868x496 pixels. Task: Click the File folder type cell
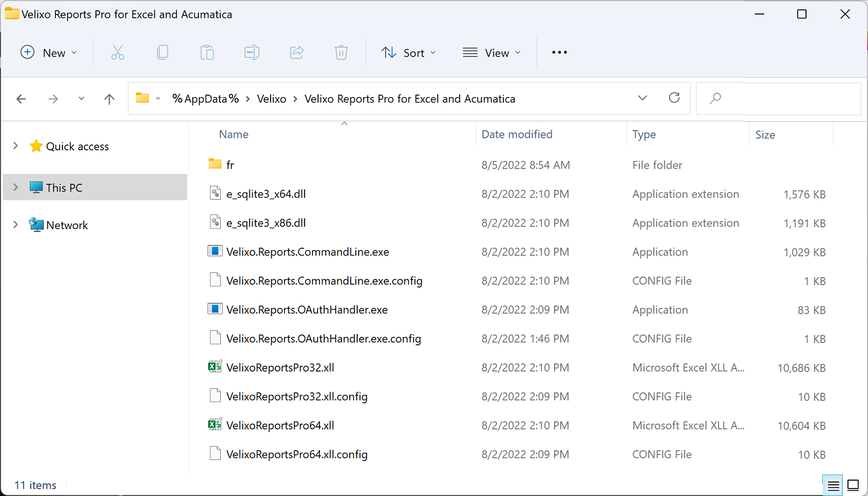pyautogui.click(x=657, y=165)
